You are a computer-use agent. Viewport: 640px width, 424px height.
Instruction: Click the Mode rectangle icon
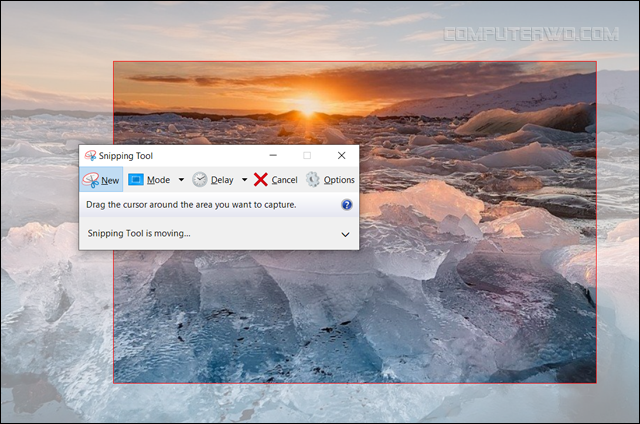136,180
